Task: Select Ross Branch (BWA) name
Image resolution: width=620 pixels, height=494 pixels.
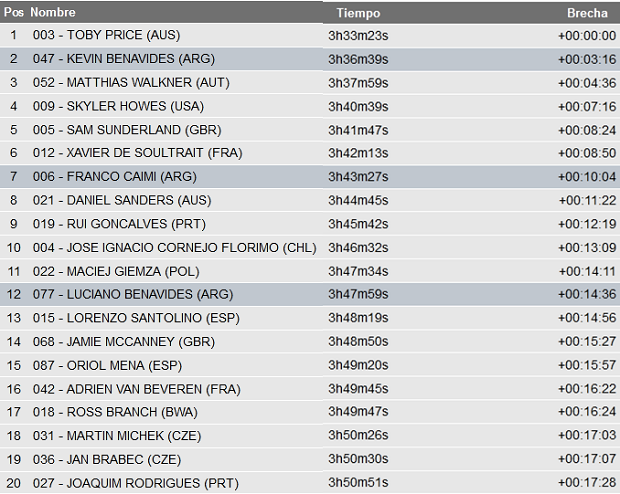Action: pyautogui.click(x=114, y=412)
